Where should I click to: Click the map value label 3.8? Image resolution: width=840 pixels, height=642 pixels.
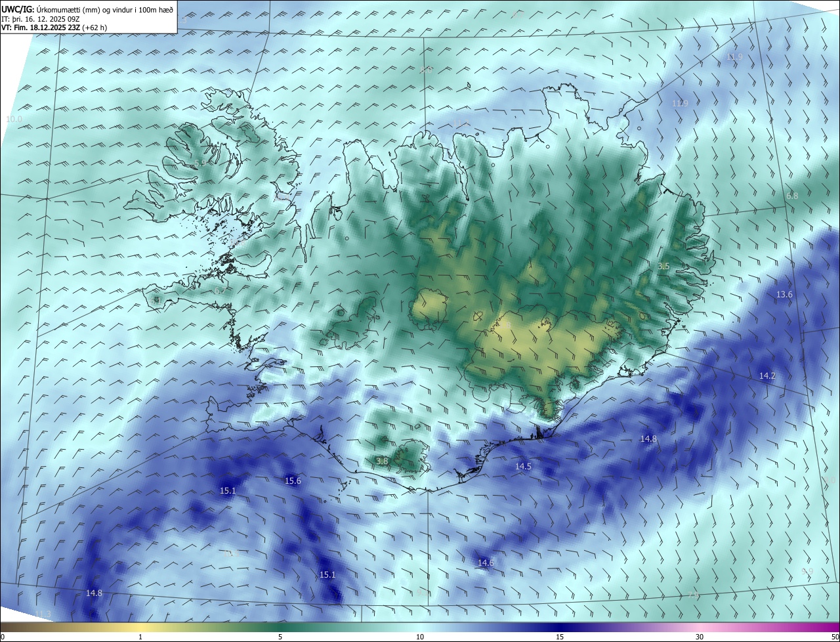[x=382, y=461]
